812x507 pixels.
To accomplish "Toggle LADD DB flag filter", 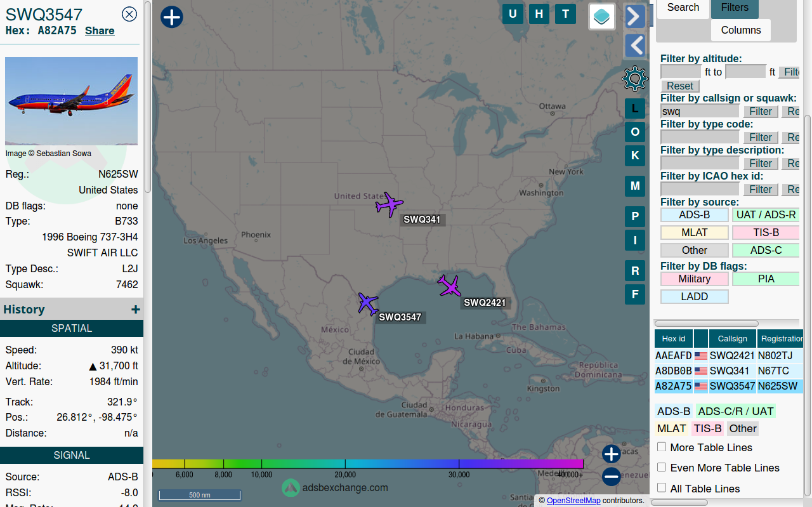I will [x=695, y=297].
